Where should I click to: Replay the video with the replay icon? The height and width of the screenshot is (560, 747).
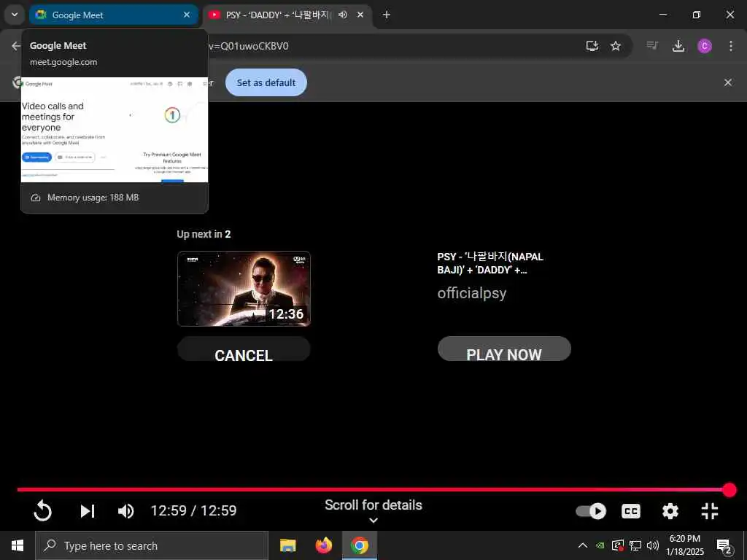(x=42, y=511)
